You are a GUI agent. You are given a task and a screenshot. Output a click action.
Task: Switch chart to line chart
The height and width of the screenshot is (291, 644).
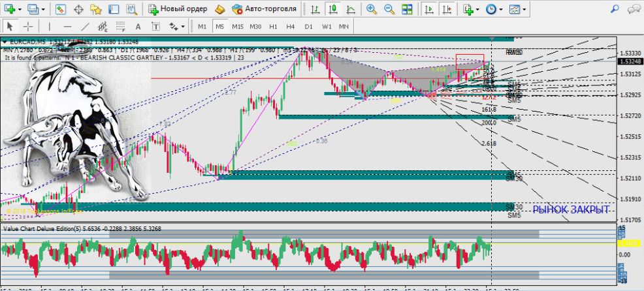(x=350, y=8)
